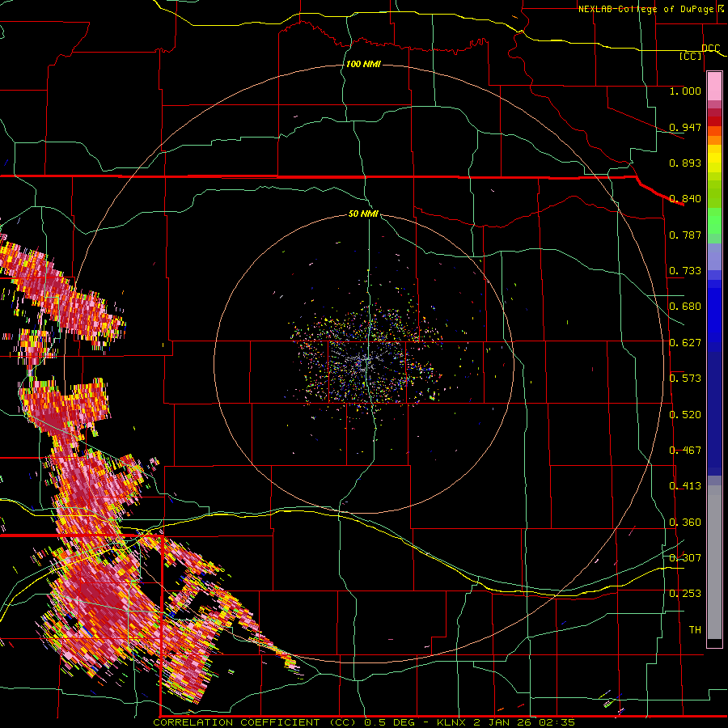
Task: Click the 0.520 scale value
Action: point(685,415)
